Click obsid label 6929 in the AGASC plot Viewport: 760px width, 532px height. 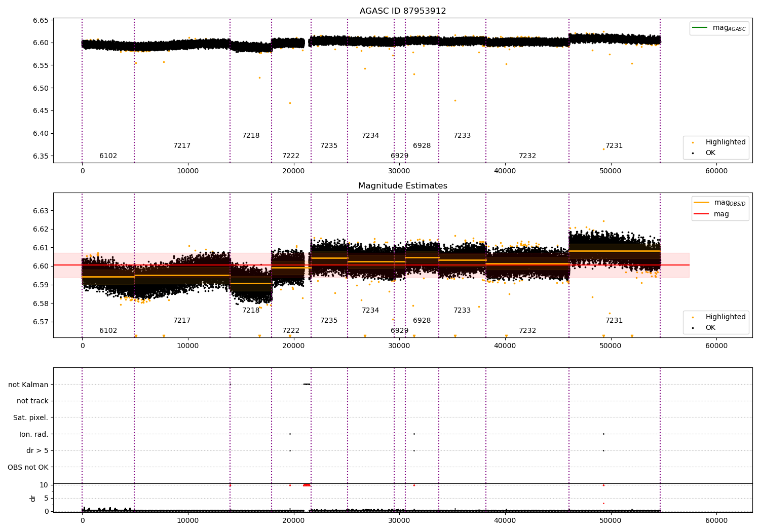(400, 156)
